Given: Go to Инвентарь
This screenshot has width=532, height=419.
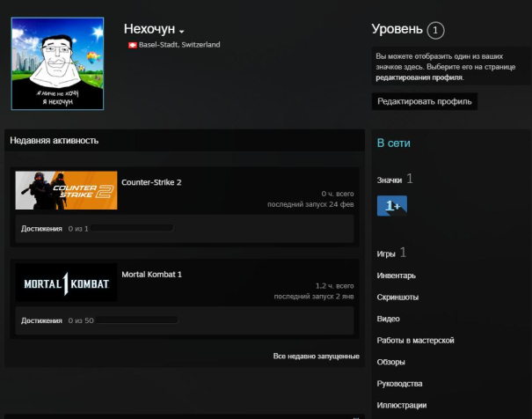Looking at the screenshot, I should 396,276.
